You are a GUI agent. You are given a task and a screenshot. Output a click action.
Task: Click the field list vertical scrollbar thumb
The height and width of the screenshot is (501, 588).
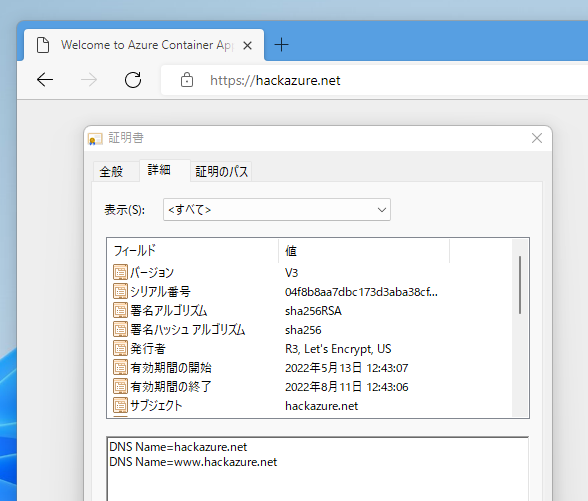click(x=520, y=285)
